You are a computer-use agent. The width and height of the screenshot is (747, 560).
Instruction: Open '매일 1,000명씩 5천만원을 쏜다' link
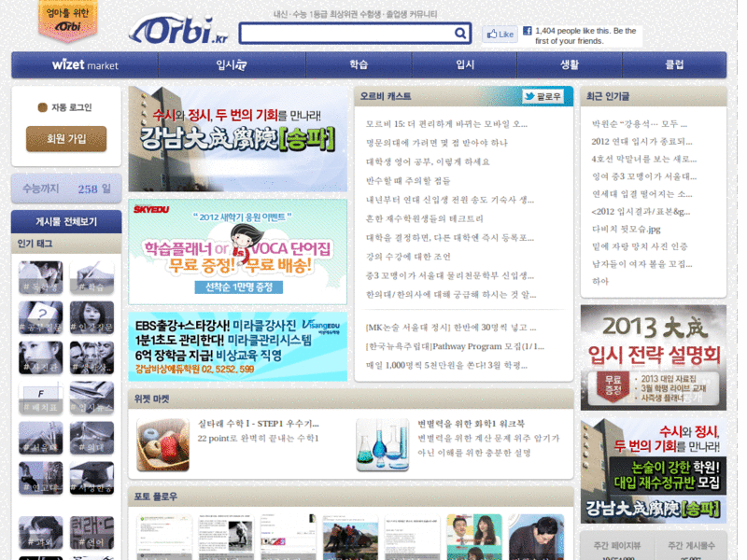coord(446,366)
